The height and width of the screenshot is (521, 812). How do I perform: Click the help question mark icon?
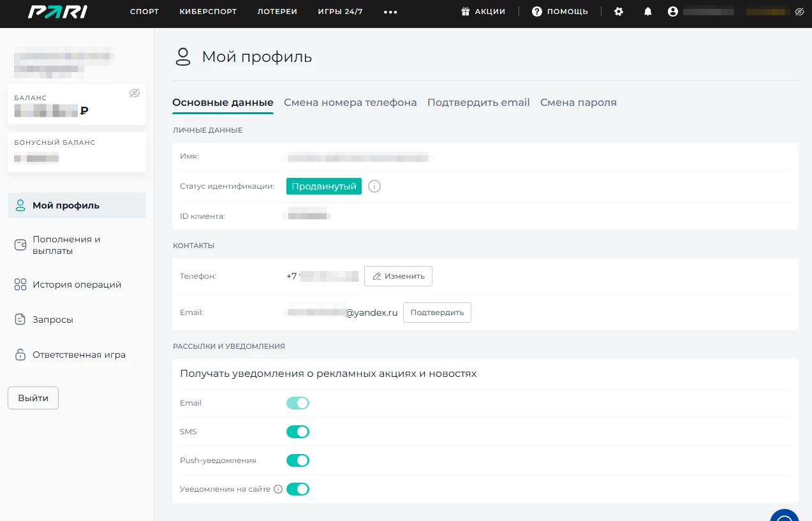click(537, 11)
